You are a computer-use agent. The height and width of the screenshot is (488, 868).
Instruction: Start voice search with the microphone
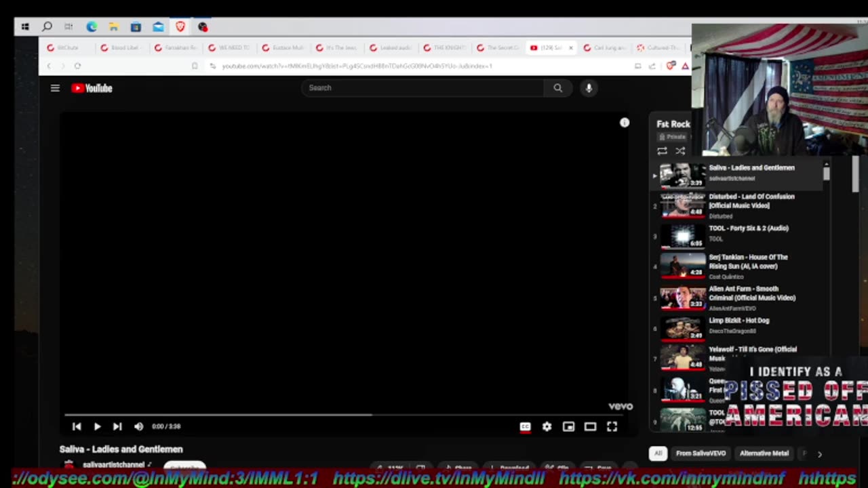pyautogui.click(x=589, y=87)
